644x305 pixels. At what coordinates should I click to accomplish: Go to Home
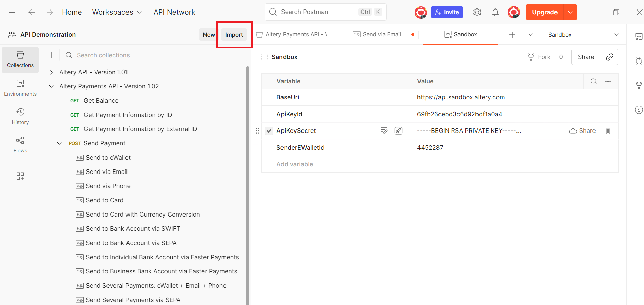point(72,12)
